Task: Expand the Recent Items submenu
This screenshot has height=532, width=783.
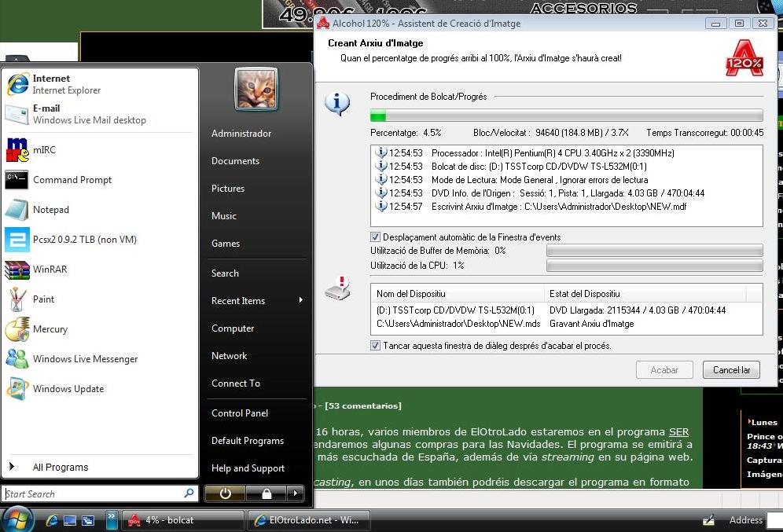Action: (x=256, y=300)
